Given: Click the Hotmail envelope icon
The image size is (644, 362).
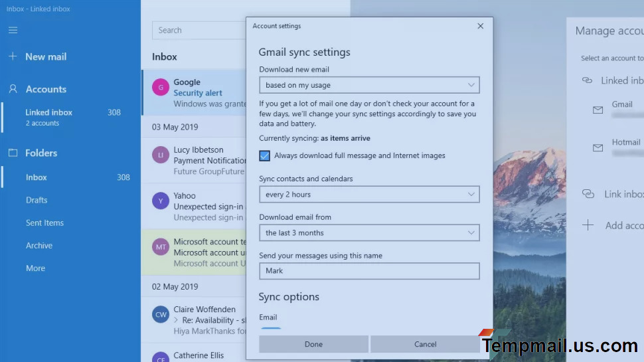Looking at the screenshot, I should coord(598,147).
